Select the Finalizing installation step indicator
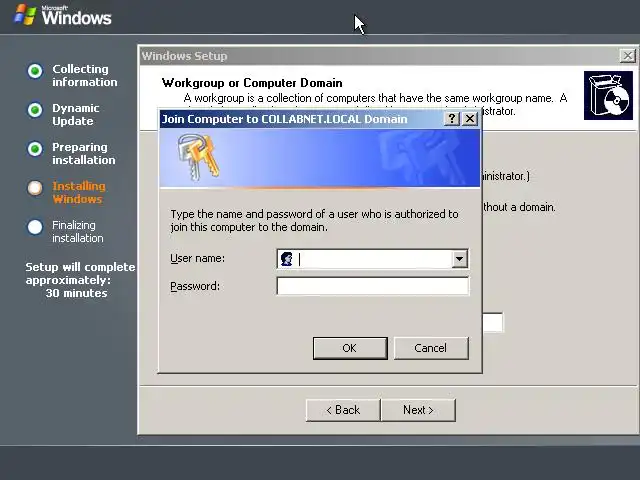This screenshot has width=640, height=480. (35, 227)
